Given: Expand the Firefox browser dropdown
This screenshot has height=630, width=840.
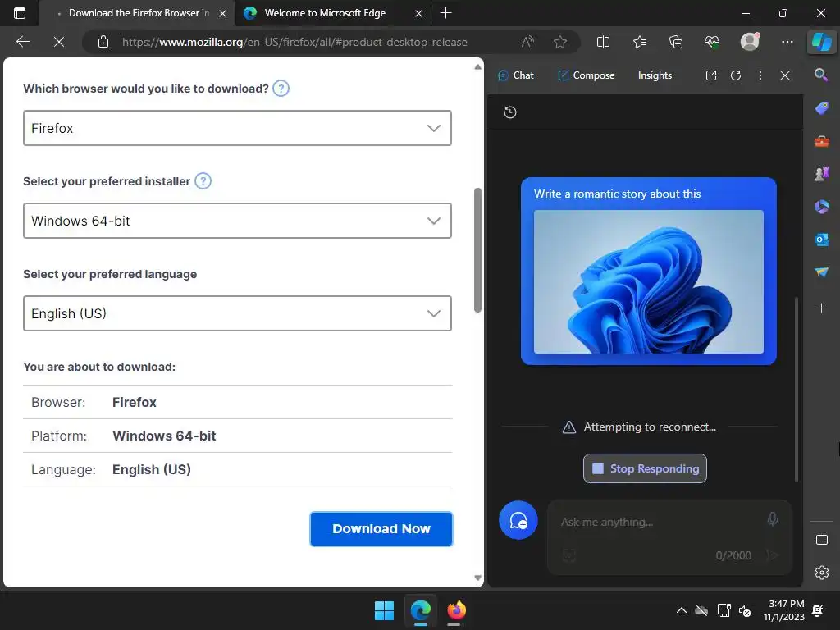Looking at the screenshot, I should (237, 128).
